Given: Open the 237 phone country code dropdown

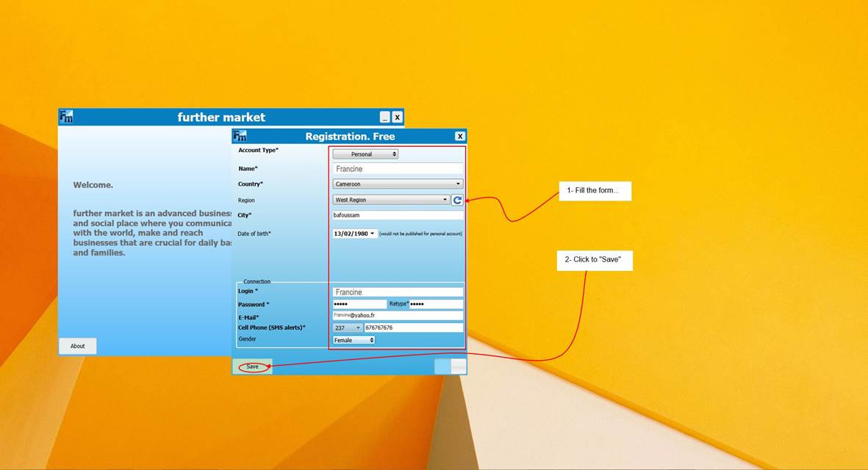Looking at the screenshot, I should pos(347,328).
